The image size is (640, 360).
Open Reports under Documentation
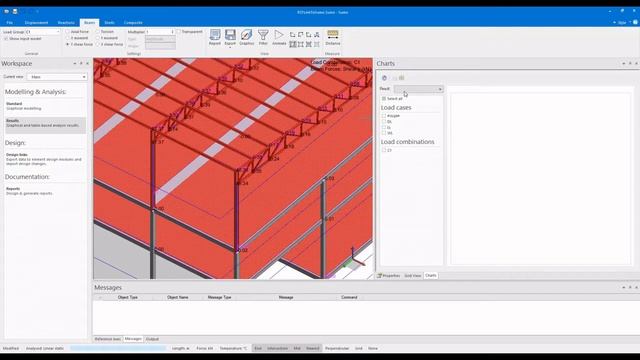coord(45,191)
